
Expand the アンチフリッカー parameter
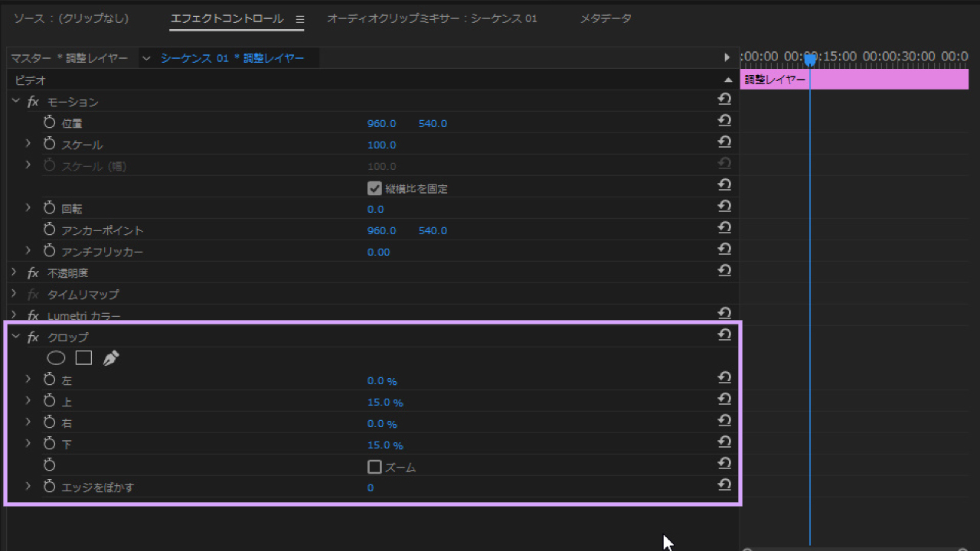coord(28,251)
